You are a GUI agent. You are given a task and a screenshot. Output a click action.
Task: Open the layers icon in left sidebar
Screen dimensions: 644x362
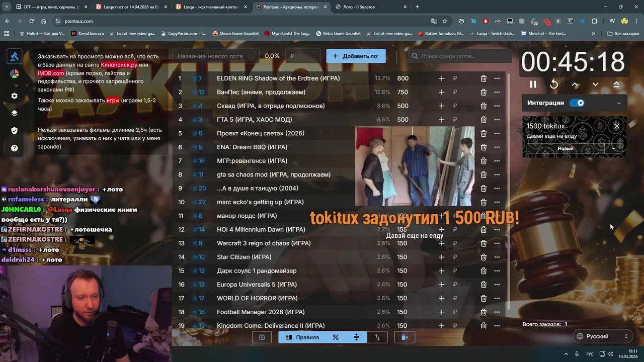pos(14,113)
